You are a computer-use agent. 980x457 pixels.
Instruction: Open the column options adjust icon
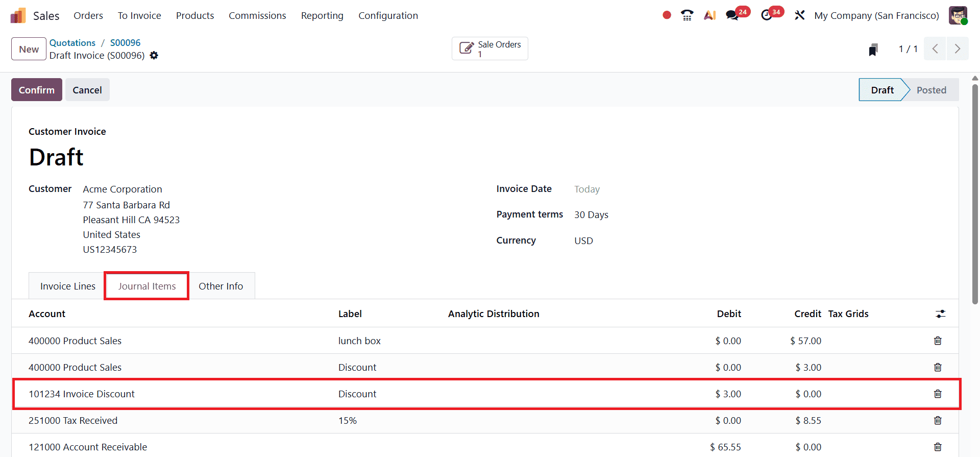pos(940,314)
